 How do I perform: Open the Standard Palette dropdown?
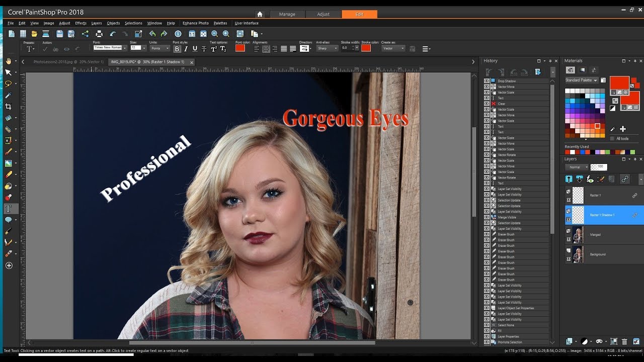click(582, 80)
